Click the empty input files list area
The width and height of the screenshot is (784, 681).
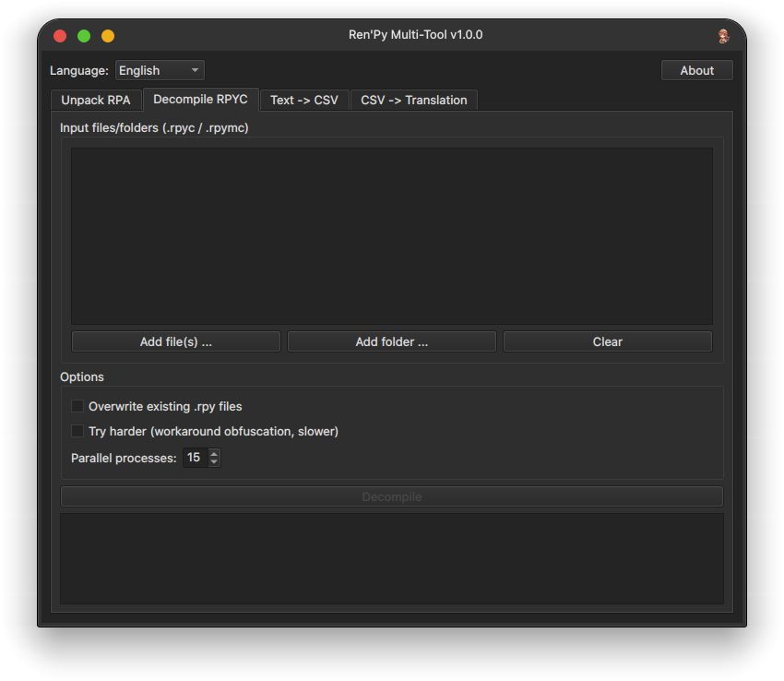coord(391,236)
